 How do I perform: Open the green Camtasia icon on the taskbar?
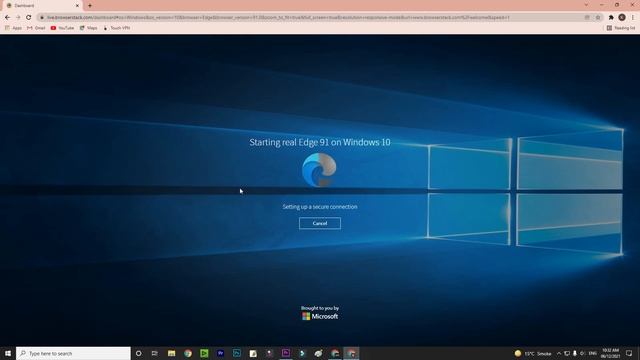(x=204, y=353)
